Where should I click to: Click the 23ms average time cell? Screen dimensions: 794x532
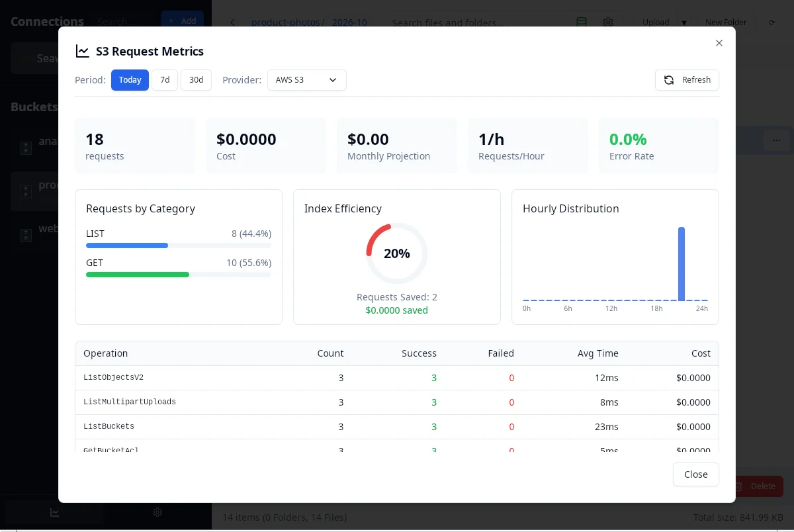tap(605, 427)
